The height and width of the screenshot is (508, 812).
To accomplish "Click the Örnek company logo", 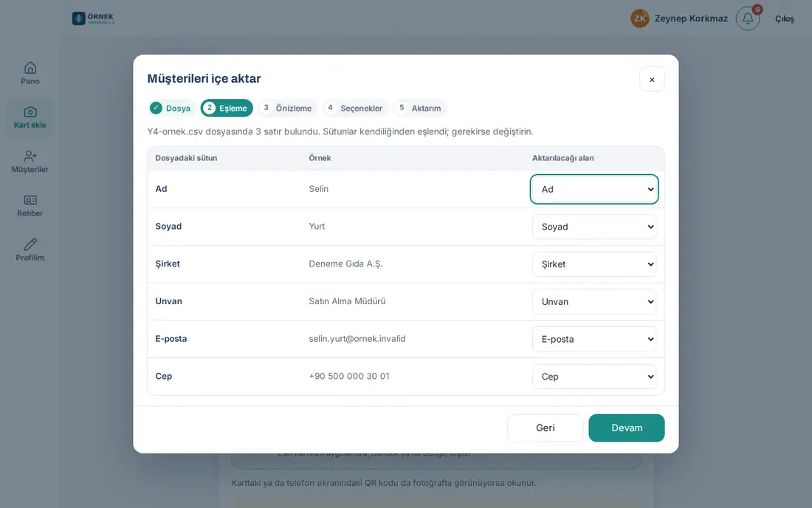I will click(93, 18).
